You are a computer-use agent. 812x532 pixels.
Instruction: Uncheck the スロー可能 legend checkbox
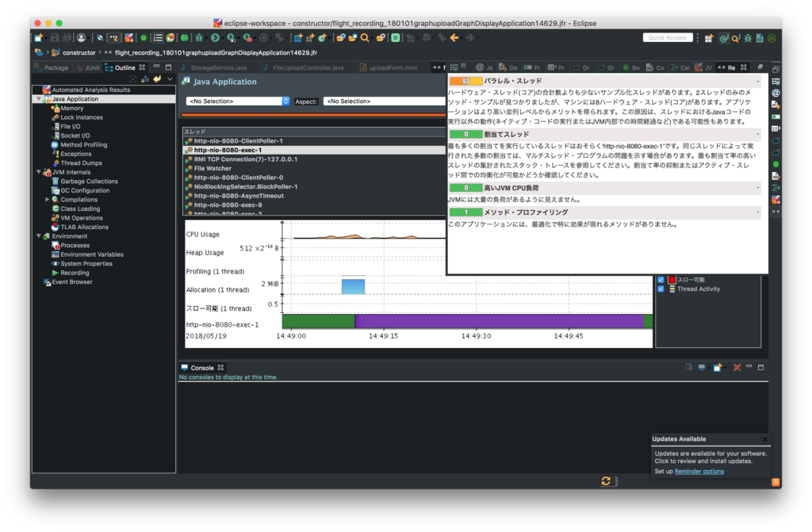point(661,279)
